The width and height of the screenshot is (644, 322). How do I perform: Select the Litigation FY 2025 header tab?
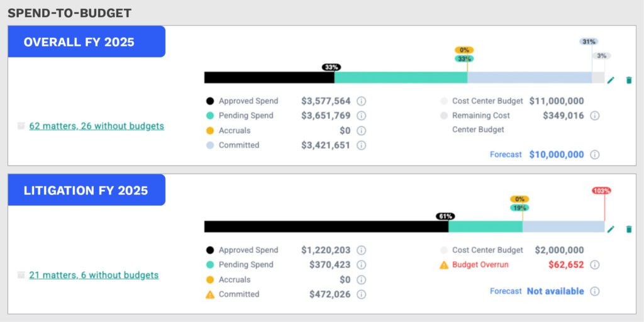[86, 191]
